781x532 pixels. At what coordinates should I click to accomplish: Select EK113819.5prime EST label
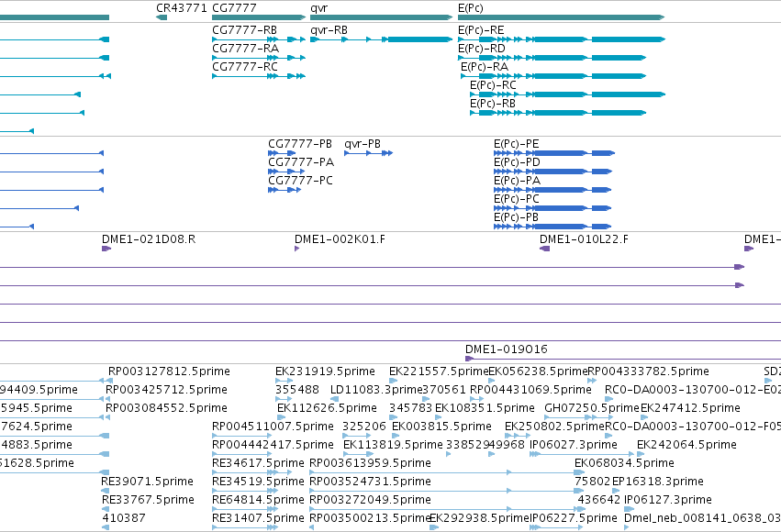click(x=393, y=445)
